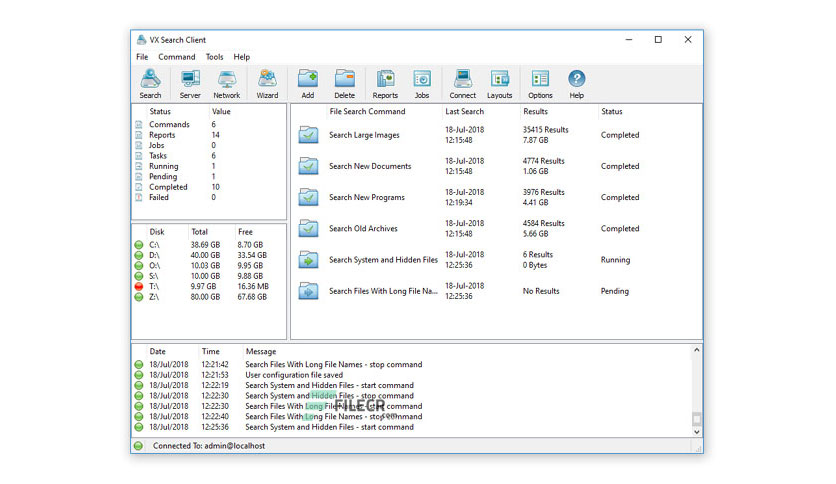Click the log scrollbar up arrow

696,350
